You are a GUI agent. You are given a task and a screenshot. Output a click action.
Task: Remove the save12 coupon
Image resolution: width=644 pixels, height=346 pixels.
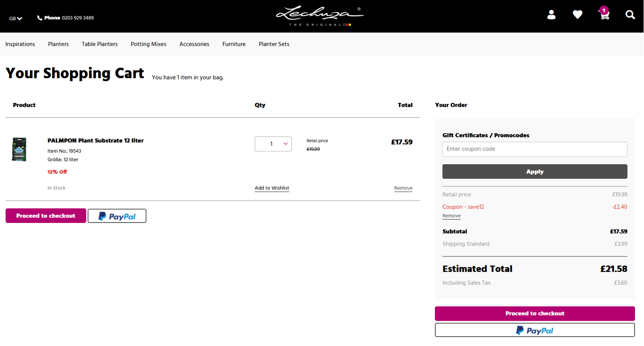point(452,216)
